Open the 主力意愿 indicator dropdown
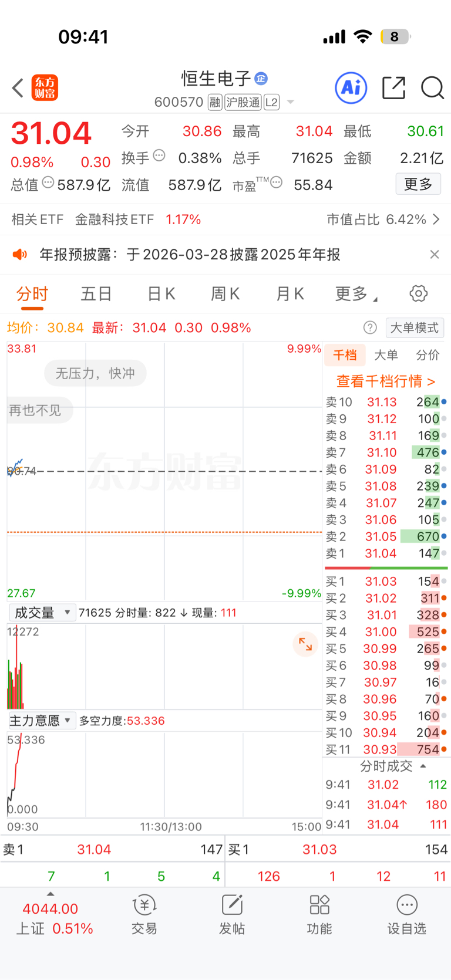 (42, 721)
